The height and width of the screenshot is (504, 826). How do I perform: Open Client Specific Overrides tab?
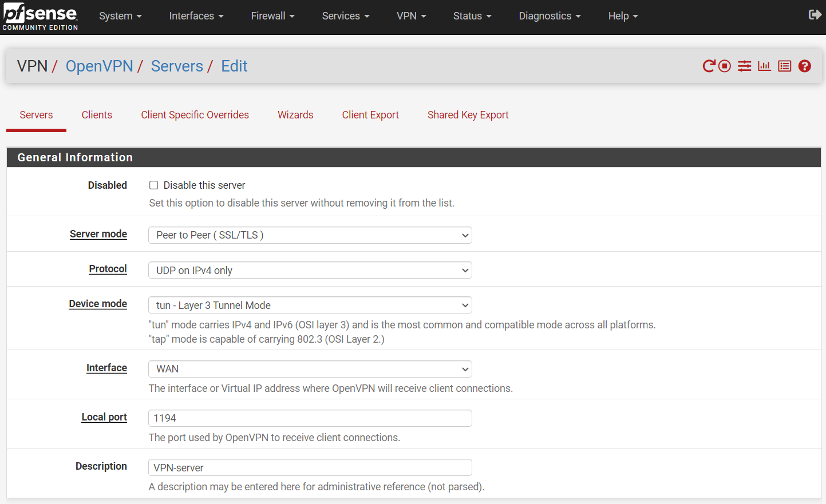[195, 115]
